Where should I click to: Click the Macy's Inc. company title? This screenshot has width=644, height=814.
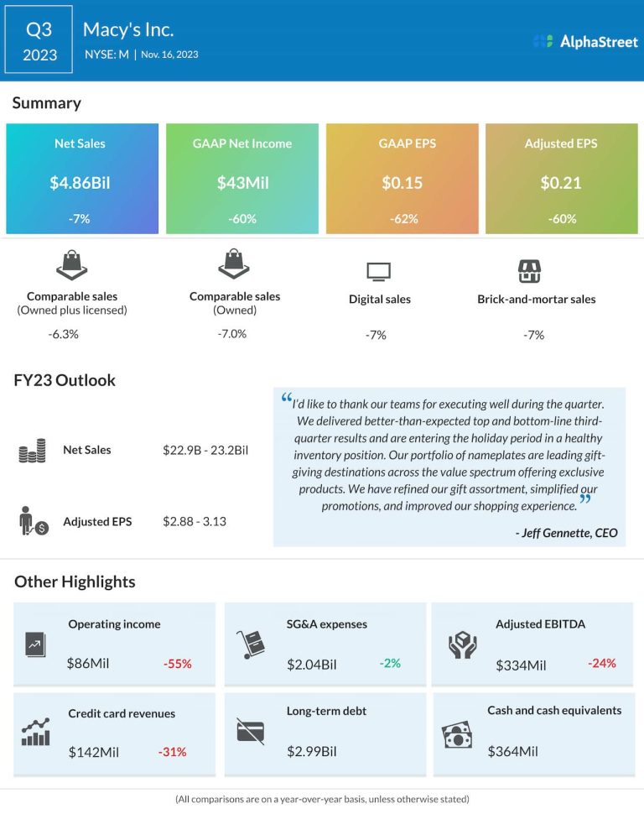coord(128,30)
